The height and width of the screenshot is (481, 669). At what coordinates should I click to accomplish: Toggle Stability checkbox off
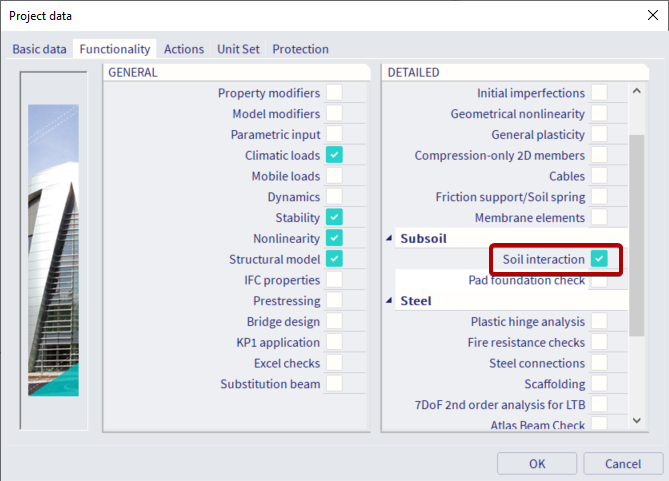point(334,217)
